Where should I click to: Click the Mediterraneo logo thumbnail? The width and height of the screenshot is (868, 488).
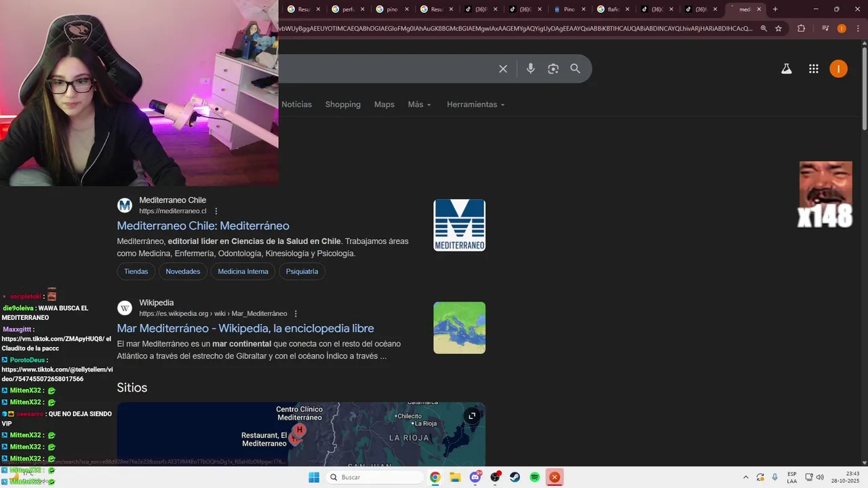459,225
